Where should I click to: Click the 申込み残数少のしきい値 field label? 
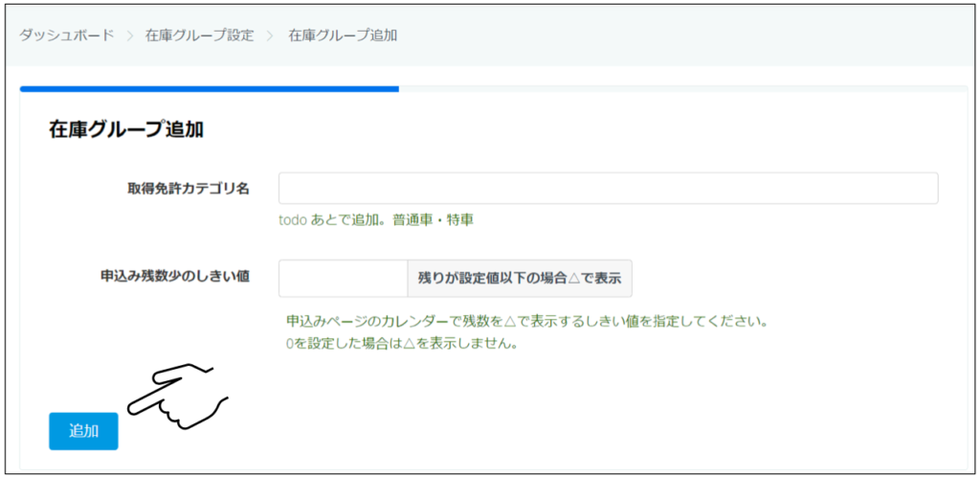pyautogui.click(x=175, y=277)
